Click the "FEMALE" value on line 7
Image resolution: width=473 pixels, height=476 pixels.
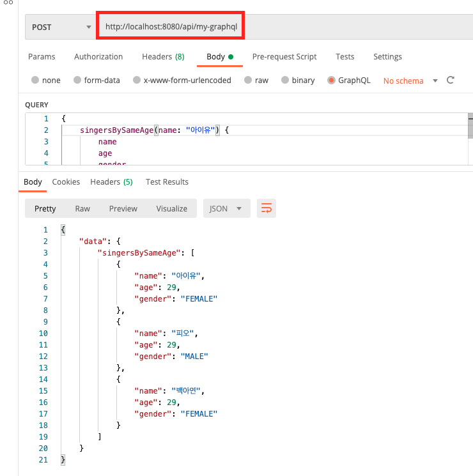click(199, 299)
